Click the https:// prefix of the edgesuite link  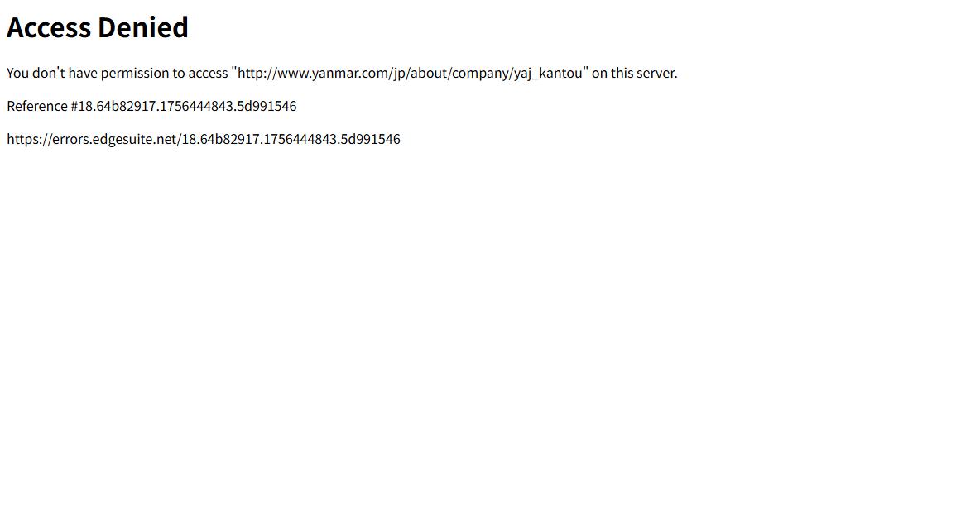point(29,139)
